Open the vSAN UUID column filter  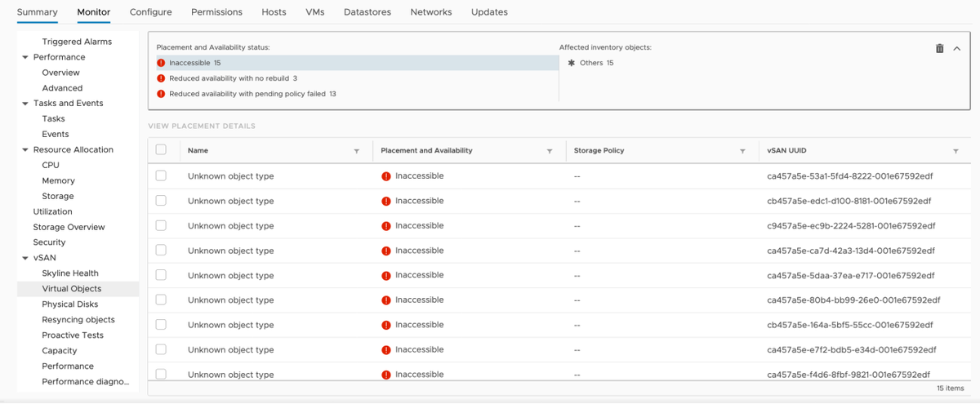(955, 151)
